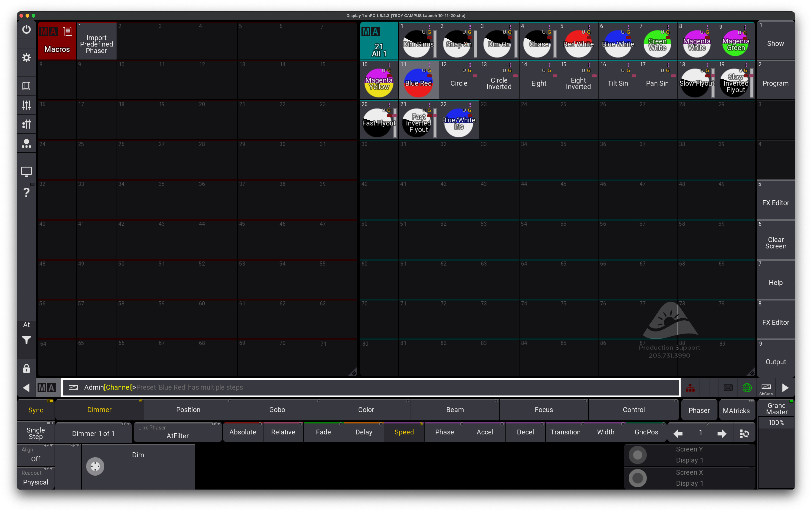This screenshot has width=812, height=512.
Task: Select the Gobo feature group tab
Action: point(277,410)
